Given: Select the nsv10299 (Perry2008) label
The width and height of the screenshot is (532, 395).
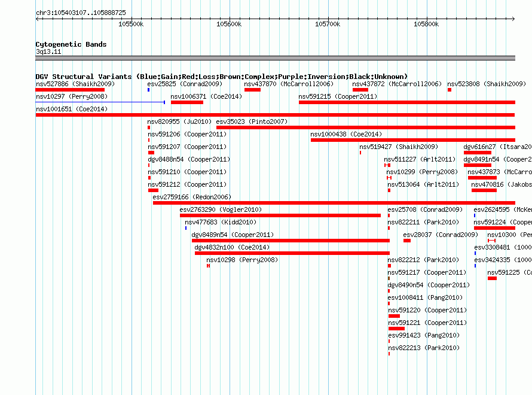Looking at the screenshot, I should pos(422,172).
